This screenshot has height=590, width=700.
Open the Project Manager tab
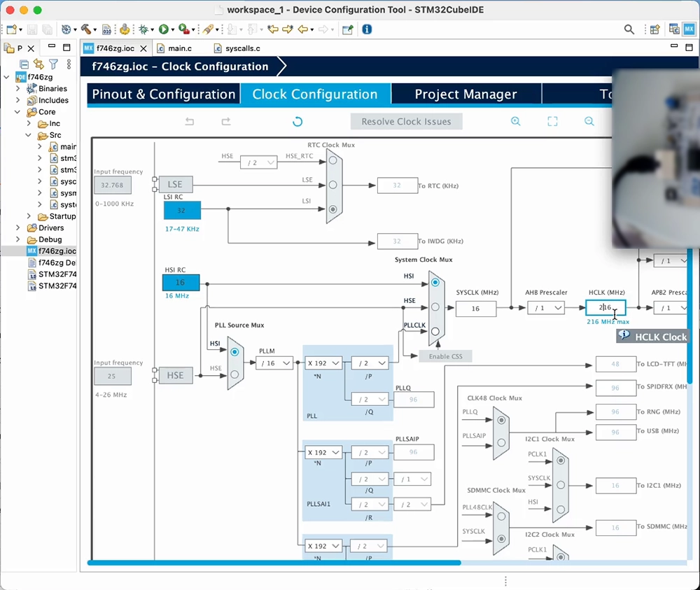(x=466, y=94)
